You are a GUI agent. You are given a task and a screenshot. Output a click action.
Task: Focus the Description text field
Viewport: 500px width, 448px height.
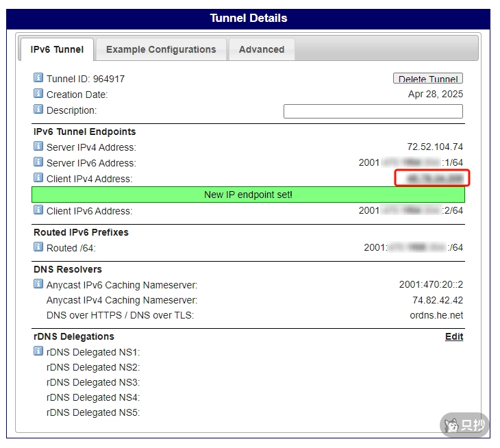tap(373, 111)
